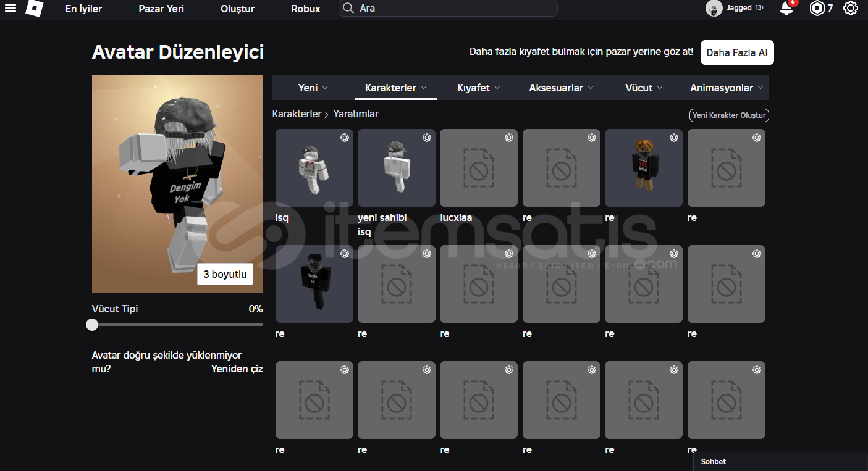868x471 pixels.
Task: Open the gear options on yeni sahibi isq
Action: (427, 138)
